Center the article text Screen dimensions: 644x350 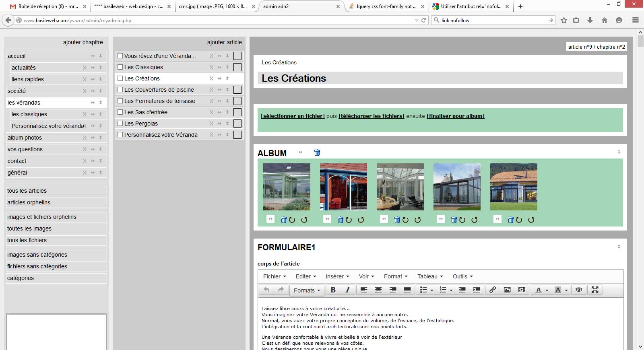coord(378,290)
